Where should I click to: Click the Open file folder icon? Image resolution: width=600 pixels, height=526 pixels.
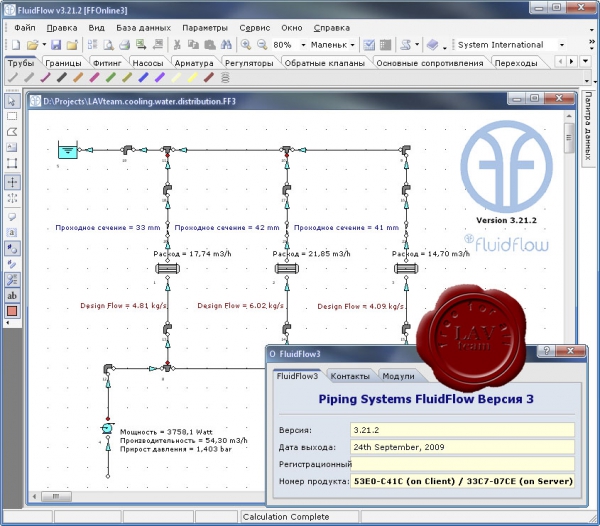pos(33,45)
